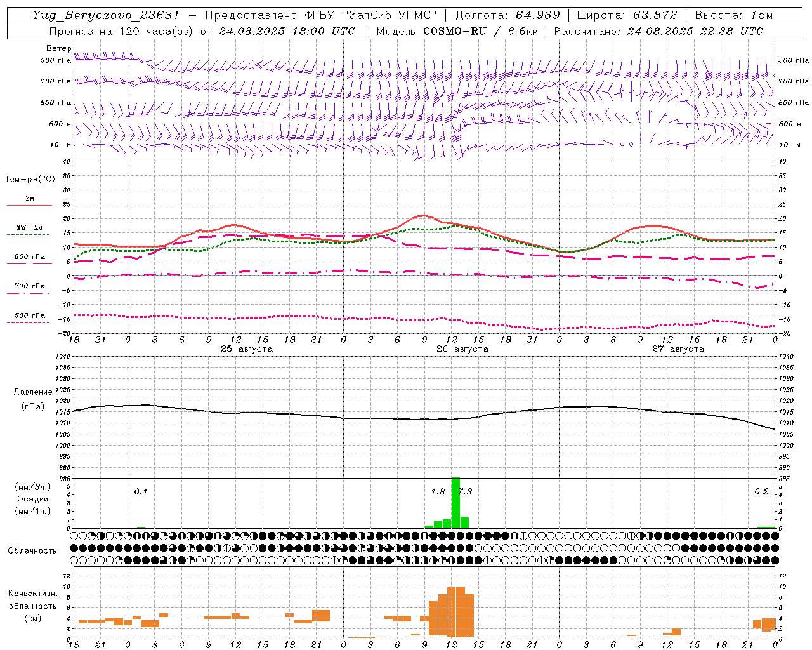Click the tallest green precipitation bar
This screenshot has width=812, height=650.
point(455,503)
